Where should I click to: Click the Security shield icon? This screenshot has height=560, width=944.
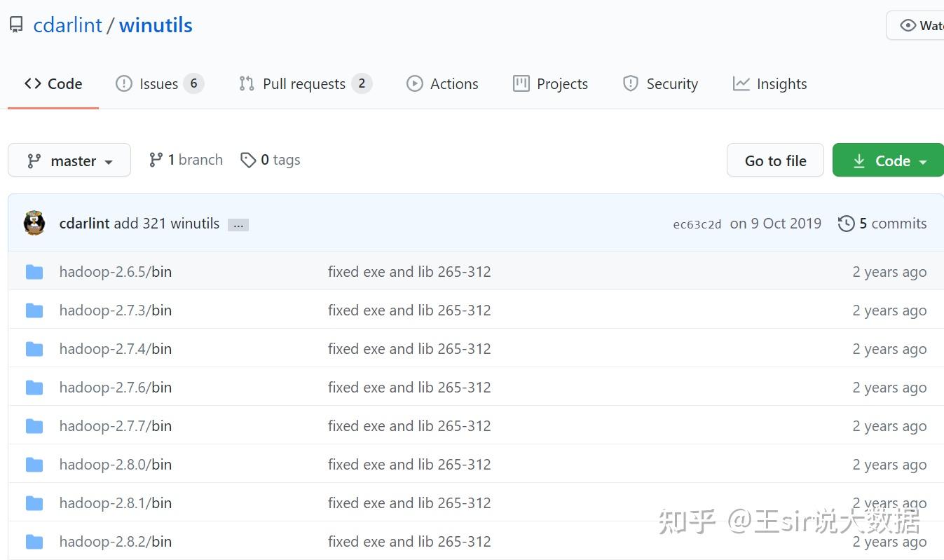point(630,83)
